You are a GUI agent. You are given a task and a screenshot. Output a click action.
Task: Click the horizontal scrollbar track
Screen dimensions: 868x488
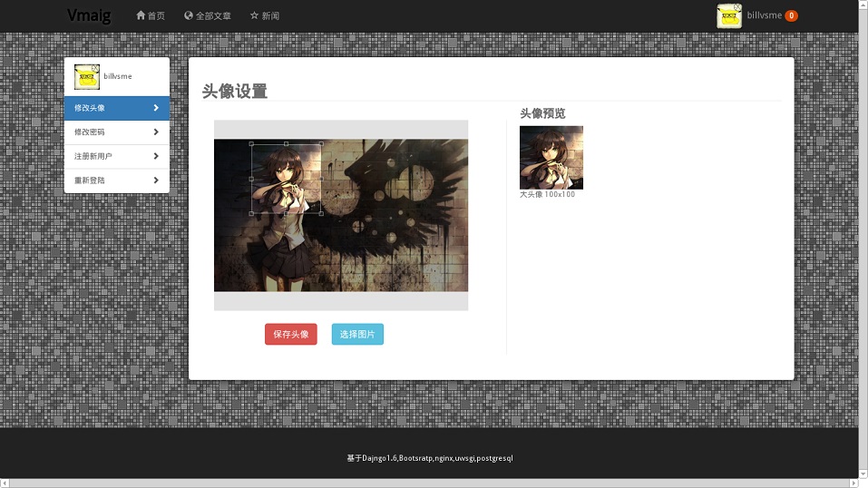429,483
